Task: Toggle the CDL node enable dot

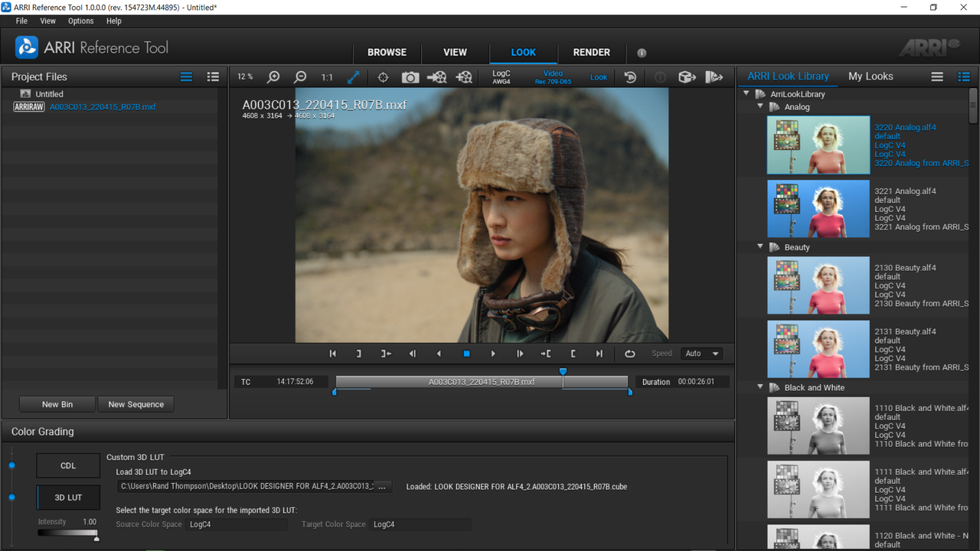Action: coord(11,465)
